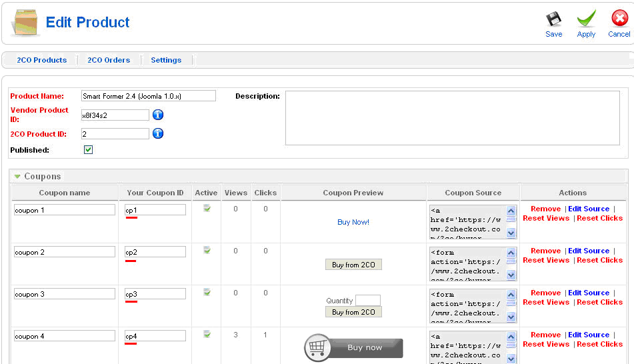Screen dimensions: 634x364
Task: Toggle active icon for coupon 3
Action: (207, 293)
